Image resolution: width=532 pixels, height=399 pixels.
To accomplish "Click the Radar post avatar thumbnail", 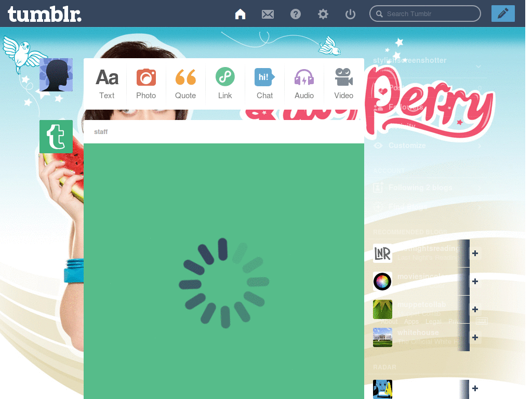I will [382, 389].
